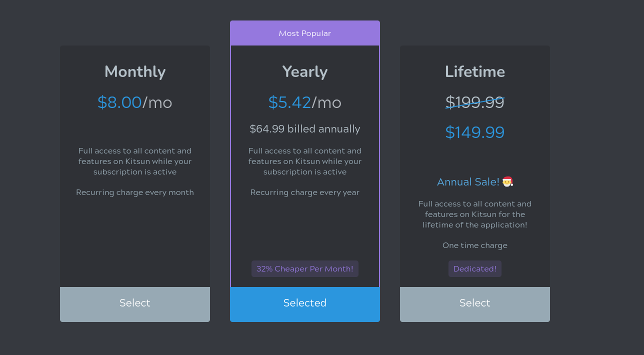Click the $8.00/mo price
The width and height of the screenshot is (644, 355).
coord(135,102)
